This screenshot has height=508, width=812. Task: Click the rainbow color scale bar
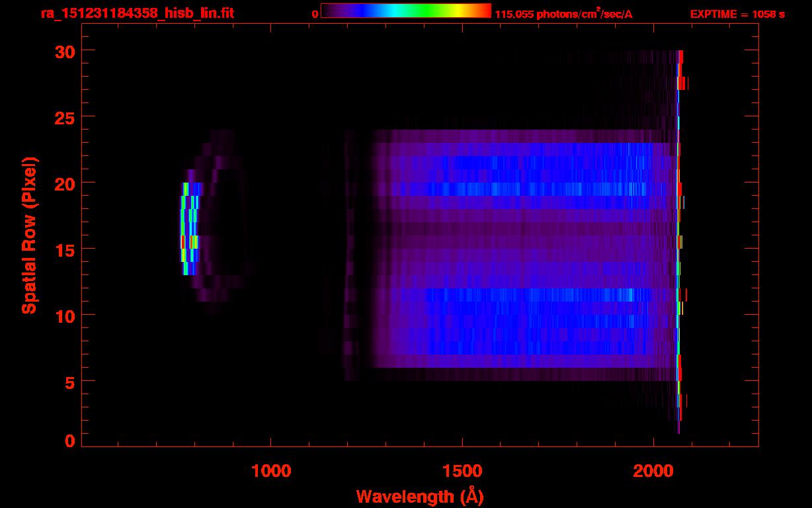(x=406, y=11)
